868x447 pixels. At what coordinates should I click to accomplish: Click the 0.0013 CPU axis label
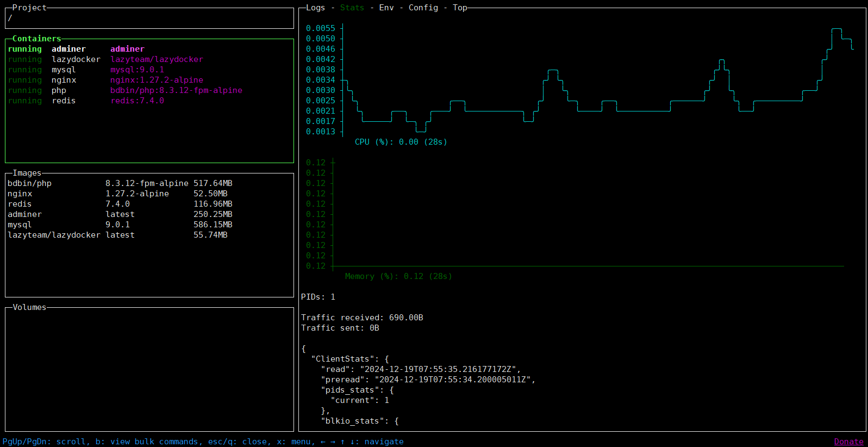tap(321, 132)
